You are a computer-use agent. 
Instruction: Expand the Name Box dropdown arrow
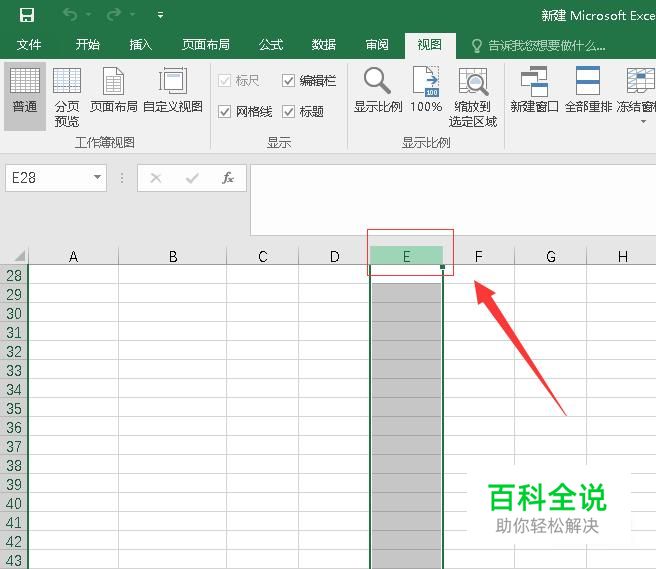[97, 177]
